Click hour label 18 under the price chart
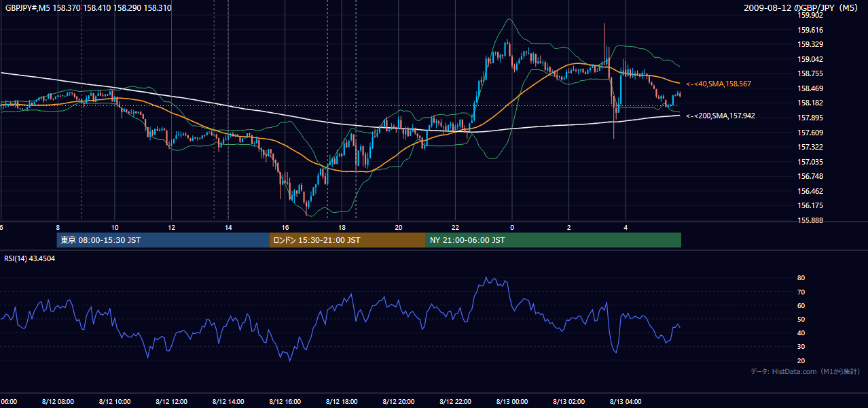868x408 pixels. point(342,228)
